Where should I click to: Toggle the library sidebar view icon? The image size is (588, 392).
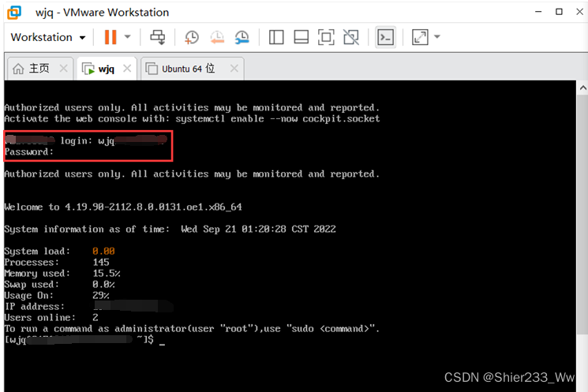tap(276, 37)
